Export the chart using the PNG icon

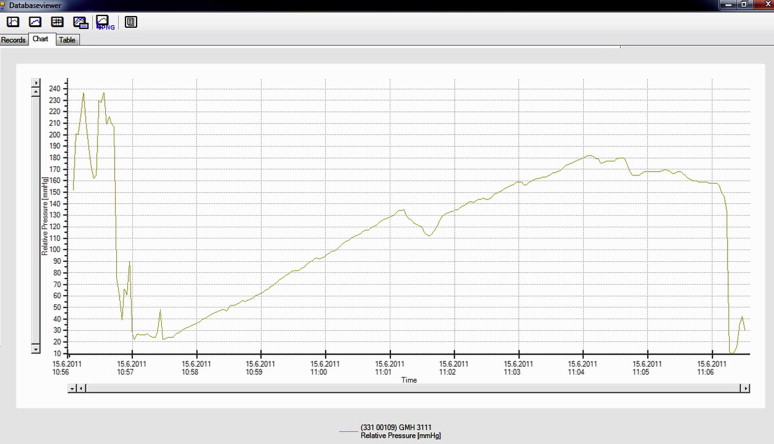tap(103, 22)
